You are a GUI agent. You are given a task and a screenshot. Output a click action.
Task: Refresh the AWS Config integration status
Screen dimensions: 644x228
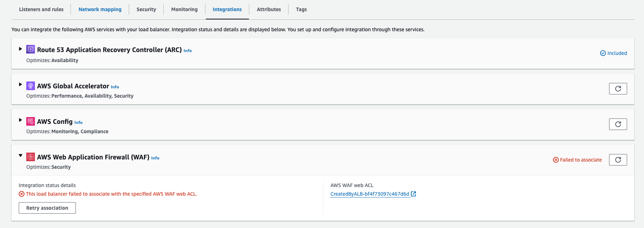pos(618,124)
